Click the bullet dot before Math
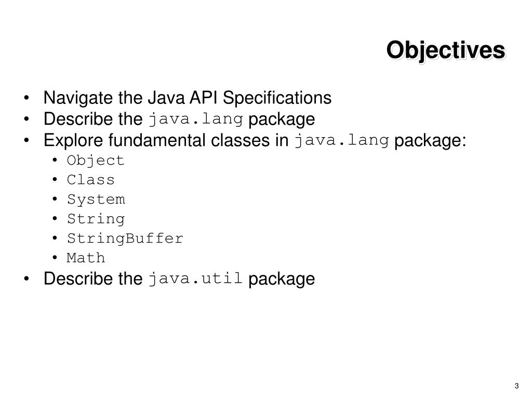532x399 pixels. click(x=55, y=258)
